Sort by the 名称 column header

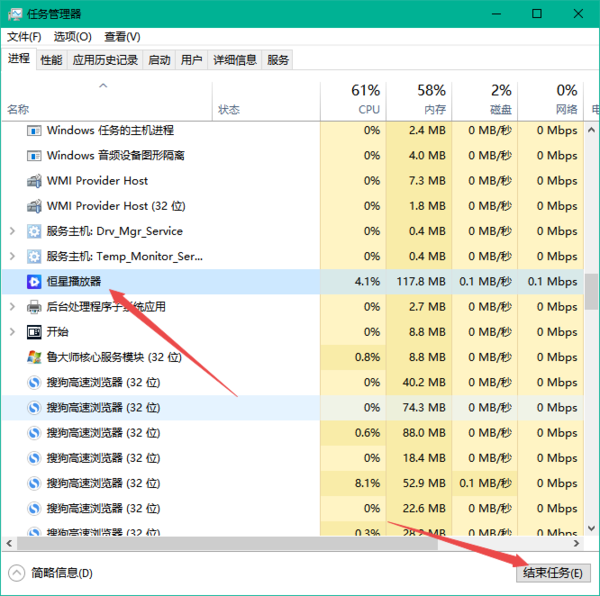coord(107,101)
